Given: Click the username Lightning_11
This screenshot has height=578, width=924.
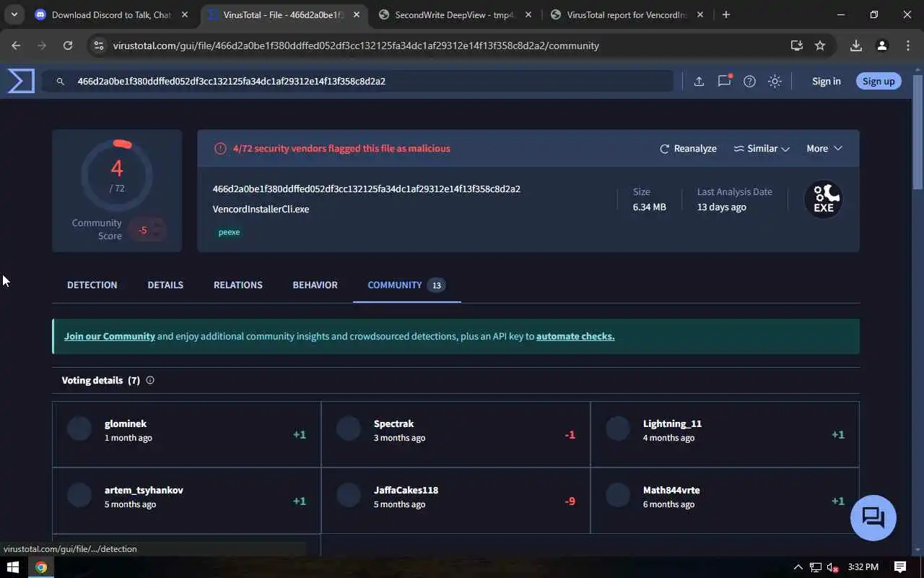Looking at the screenshot, I should coord(672,423).
